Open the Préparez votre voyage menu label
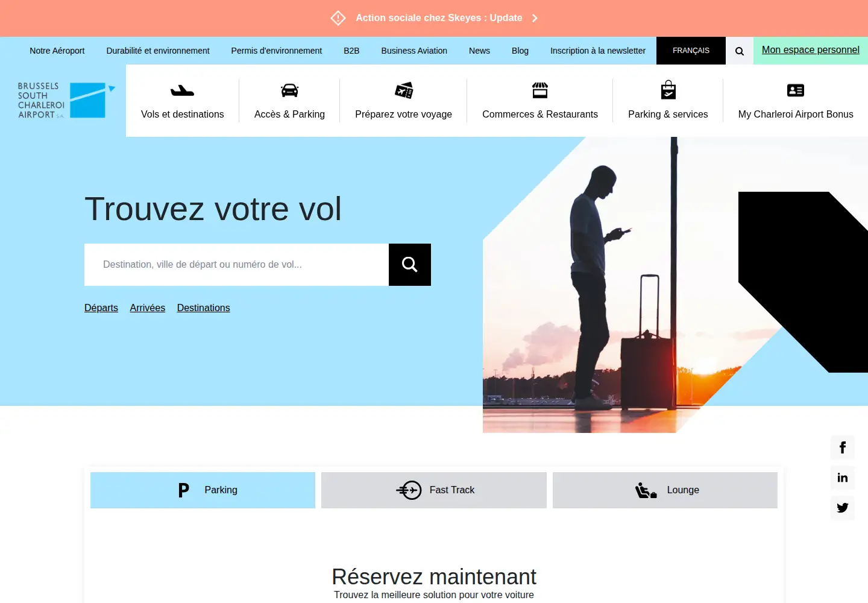The height and width of the screenshot is (603, 868). 404,114
